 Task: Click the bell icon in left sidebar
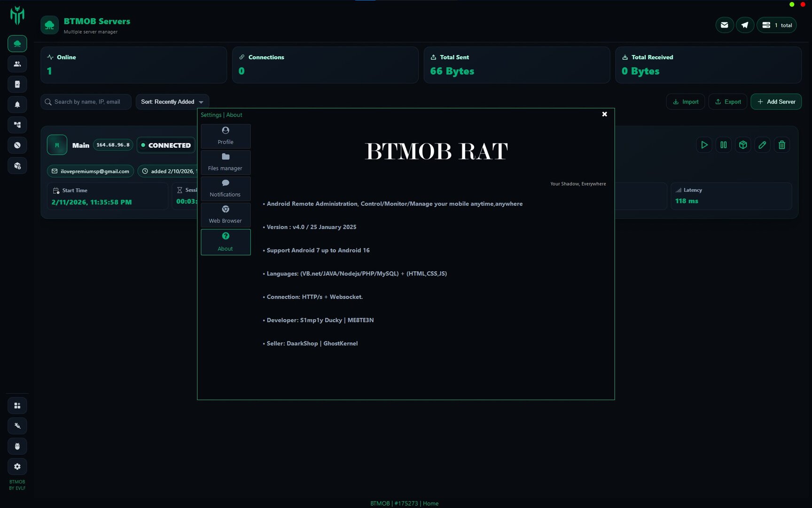click(x=17, y=104)
